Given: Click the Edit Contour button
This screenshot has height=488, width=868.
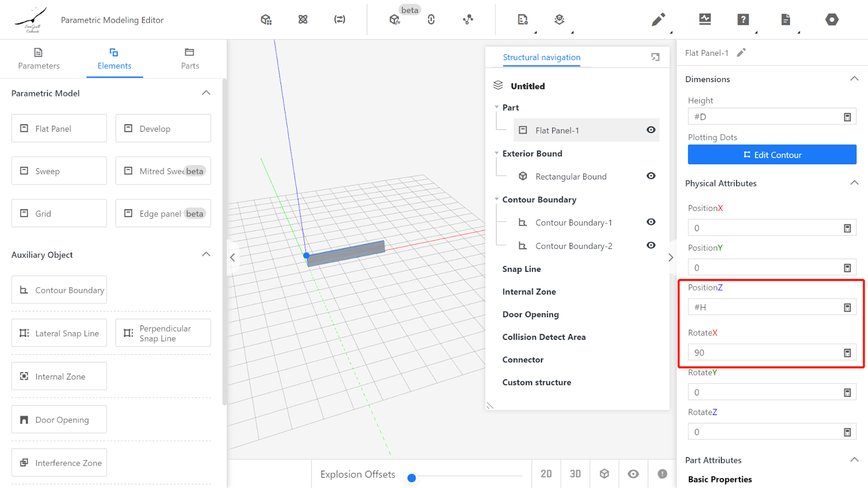Looking at the screenshot, I should 771,155.
